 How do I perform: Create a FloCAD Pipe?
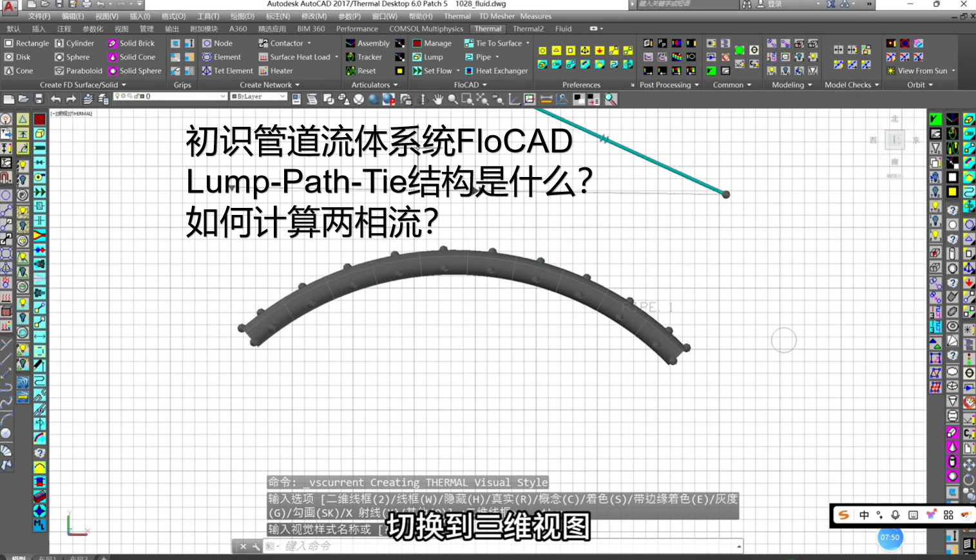477,57
